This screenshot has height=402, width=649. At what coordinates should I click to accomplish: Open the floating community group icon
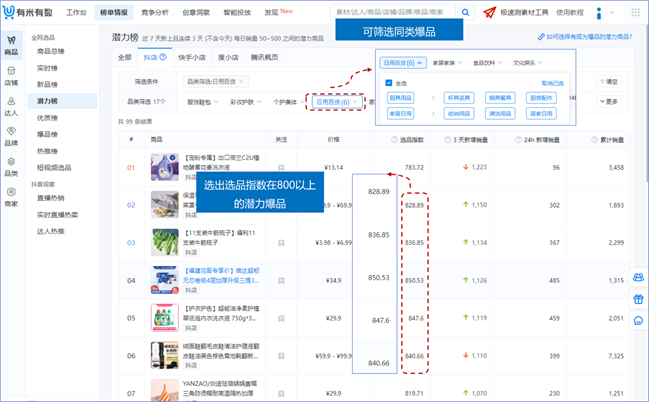click(639, 277)
